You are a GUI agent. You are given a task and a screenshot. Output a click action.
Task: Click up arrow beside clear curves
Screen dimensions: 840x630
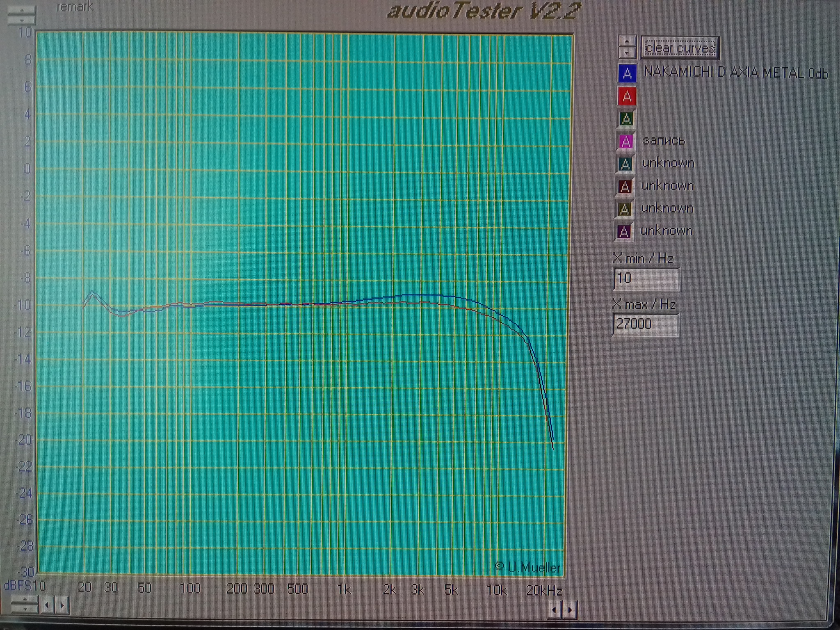pyautogui.click(x=627, y=41)
